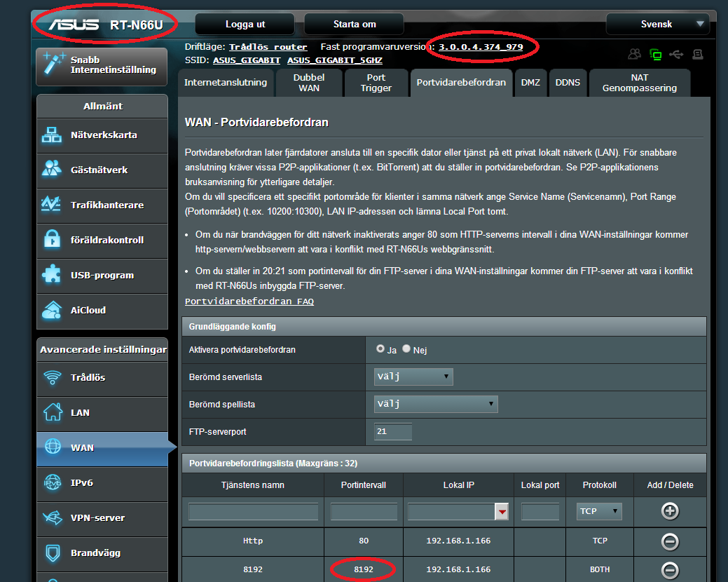The height and width of the screenshot is (582, 728).
Task: Switch to the DDNS tab
Action: click(x=568, y=83)
